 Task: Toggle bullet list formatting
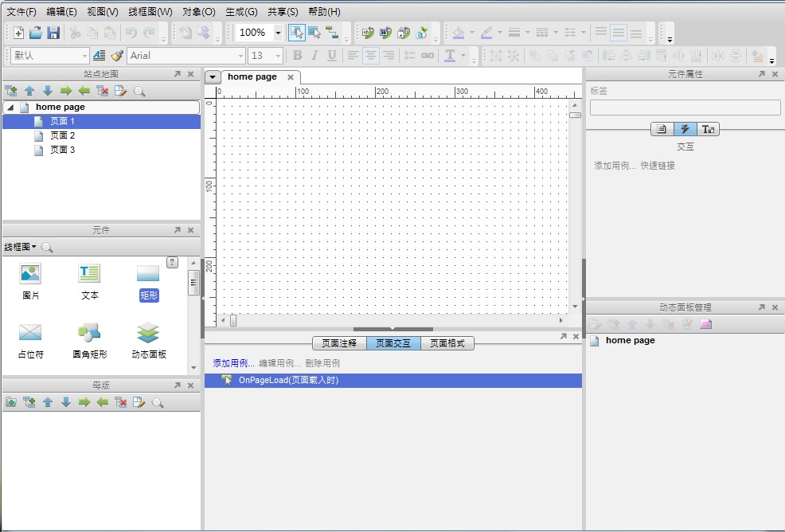(x=409, y=56)
